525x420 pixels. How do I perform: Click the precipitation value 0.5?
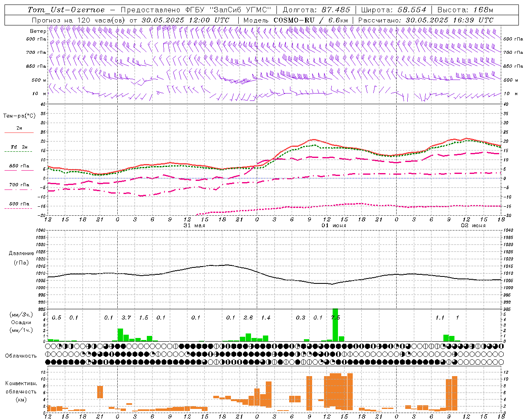click(x=57, y=318)
